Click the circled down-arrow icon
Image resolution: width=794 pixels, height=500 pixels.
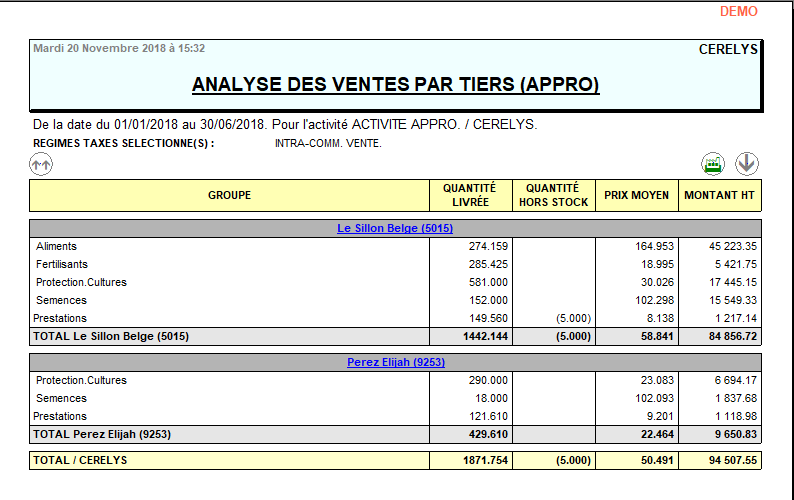tap(746, 164)
